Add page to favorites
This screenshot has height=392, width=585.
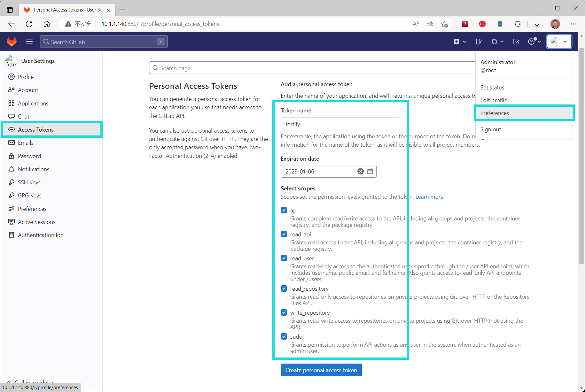tap(444, 24)
